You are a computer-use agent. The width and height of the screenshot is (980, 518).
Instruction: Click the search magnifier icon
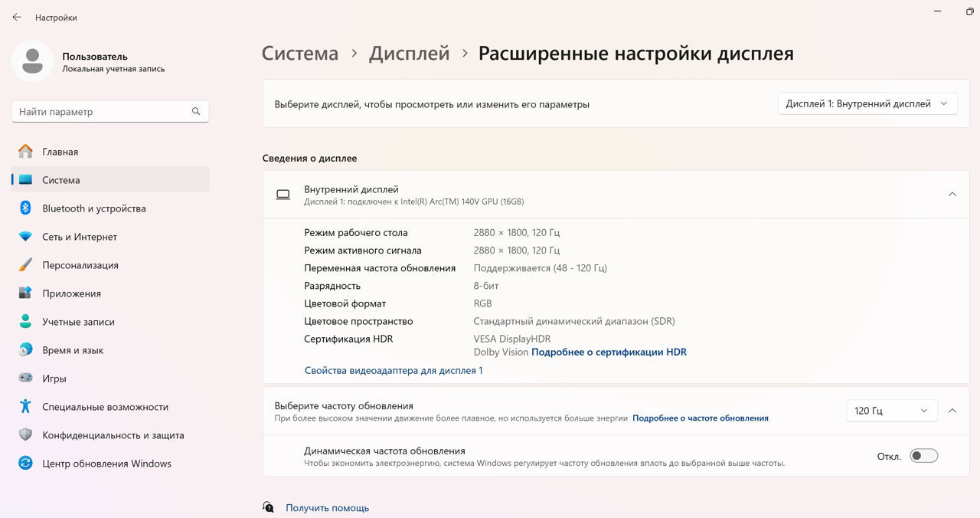coord(196,112)
